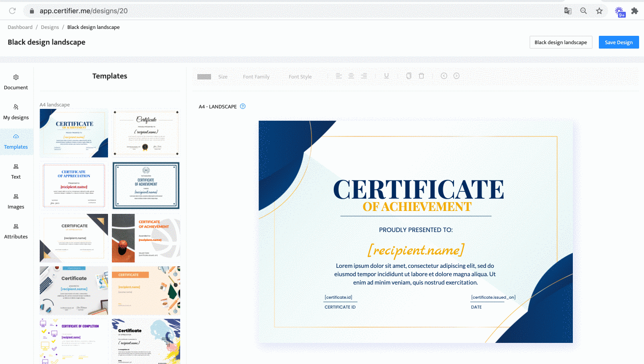Go to Dashboard breadcrumb link
Screen dimensions: 644x364
[20, 27]
